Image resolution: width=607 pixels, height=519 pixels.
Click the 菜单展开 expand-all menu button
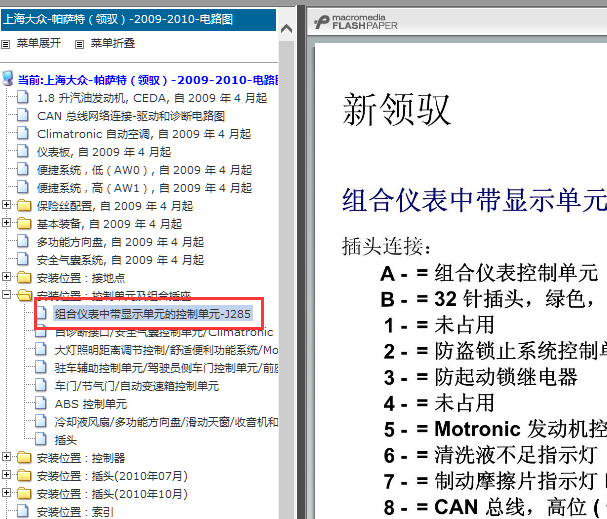pyautogui.click(x=38, y=43)
